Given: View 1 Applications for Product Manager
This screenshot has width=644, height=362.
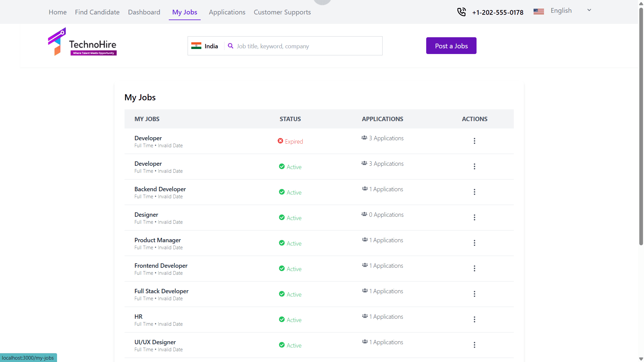Looking at the screenshot, I should pos(386,240).
